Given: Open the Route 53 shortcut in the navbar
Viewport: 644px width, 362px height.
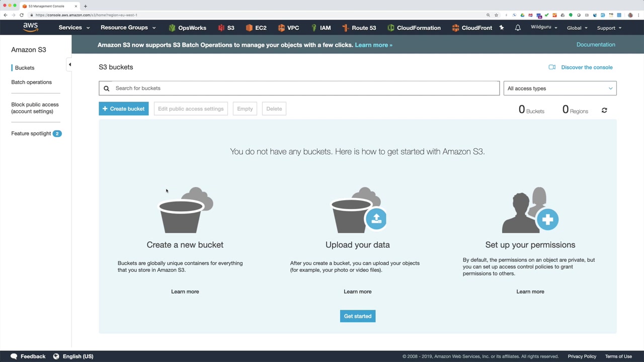Looking at the screenshot, I should (359, 28).
